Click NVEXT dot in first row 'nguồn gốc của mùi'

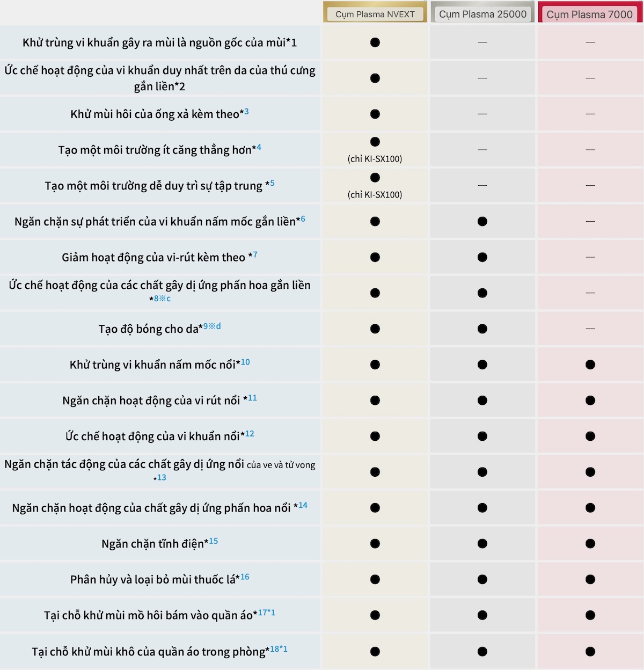375,42
